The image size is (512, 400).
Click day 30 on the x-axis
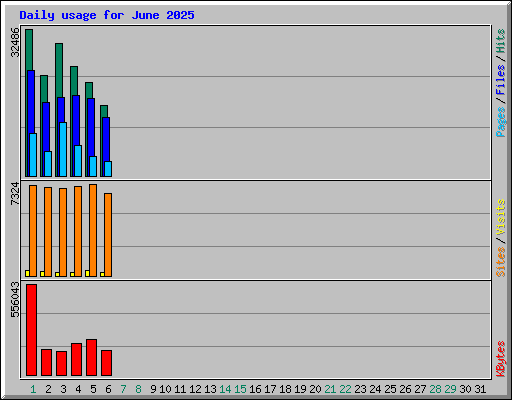(465, 389)
